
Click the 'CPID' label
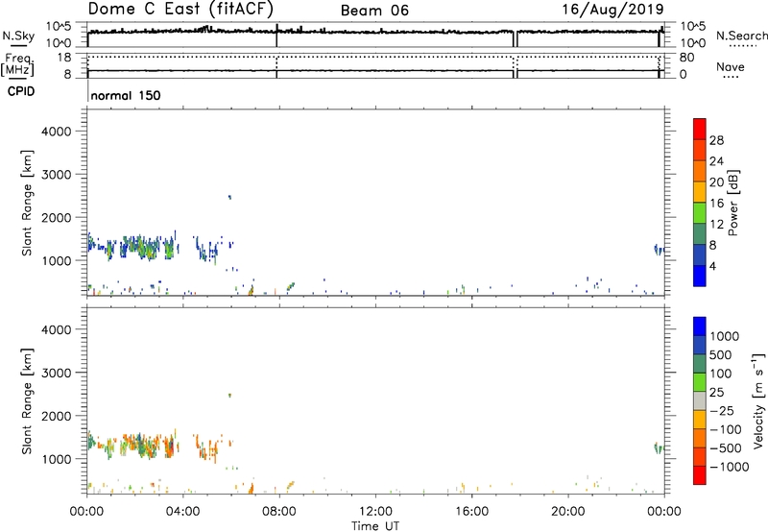[x=21, y=91]
